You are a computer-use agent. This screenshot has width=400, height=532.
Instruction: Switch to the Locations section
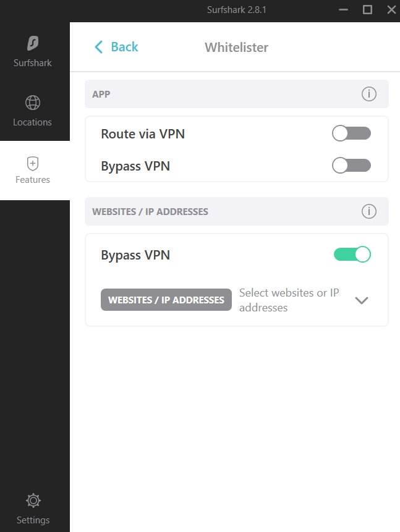point(33,111)
